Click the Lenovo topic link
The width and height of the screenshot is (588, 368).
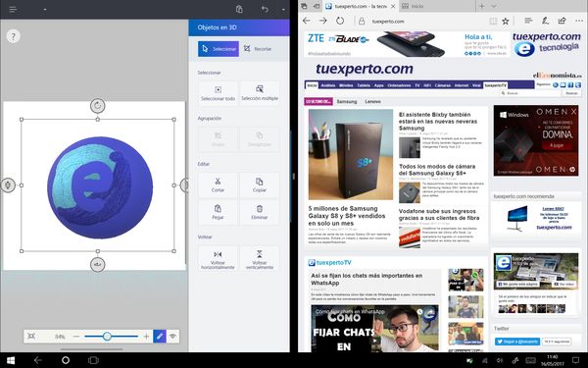click(x=372, y=102)
